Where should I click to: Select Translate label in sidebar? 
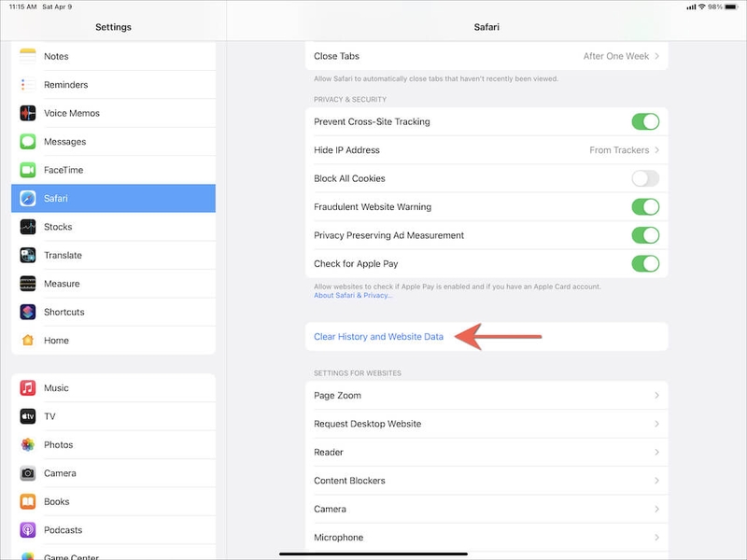click(x=63, y=255)
